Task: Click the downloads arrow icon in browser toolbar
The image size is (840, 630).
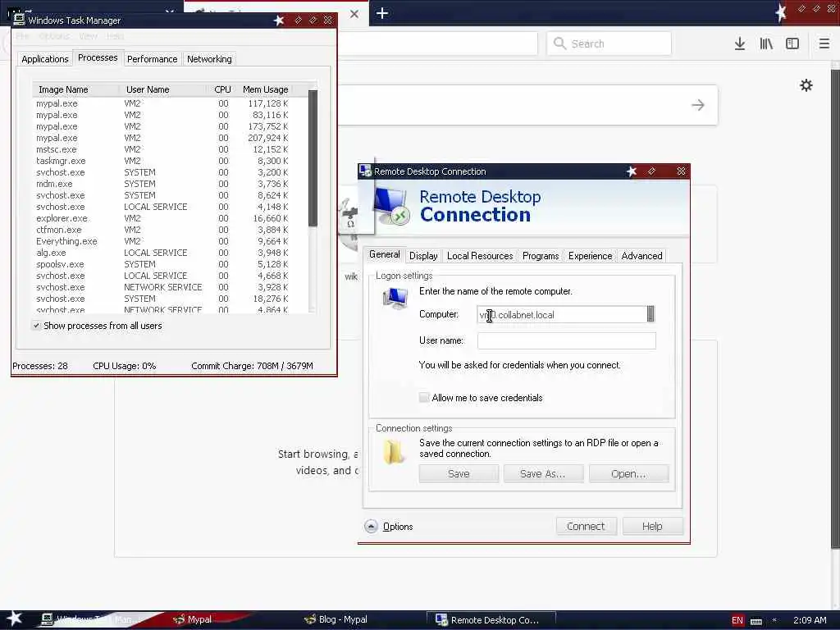Action: 740,43
